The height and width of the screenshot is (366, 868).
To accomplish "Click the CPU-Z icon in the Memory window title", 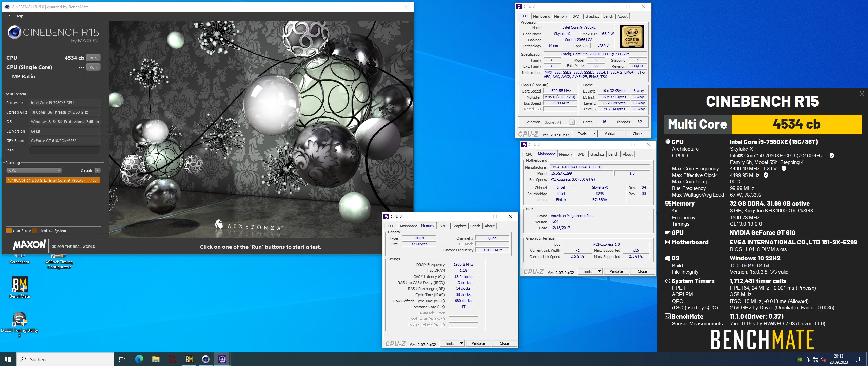I will [x=386, y=217].
